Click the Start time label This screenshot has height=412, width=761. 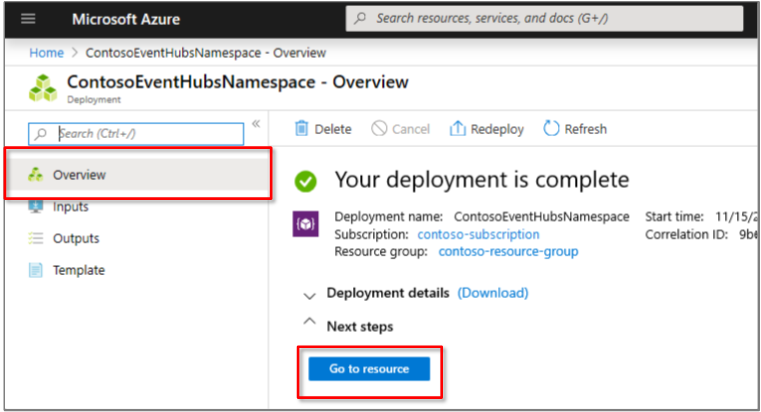674,216
